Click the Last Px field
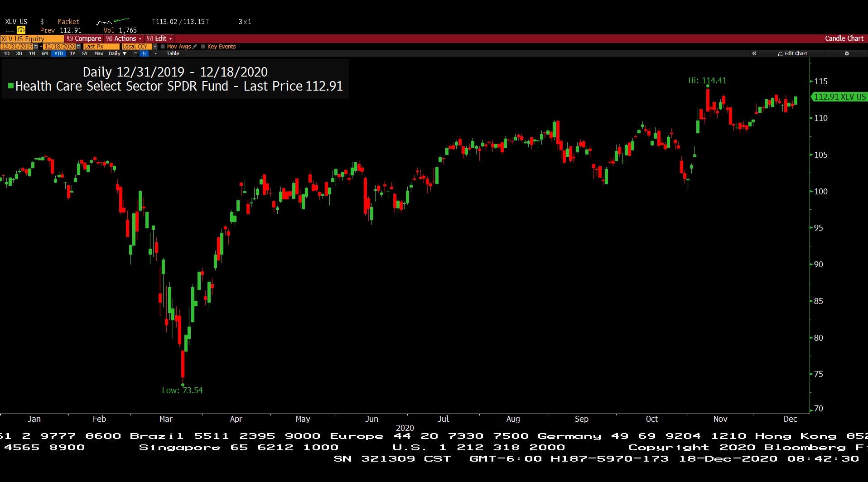Image resolution: width=868 pixels, height=482 pixels. 101,46
